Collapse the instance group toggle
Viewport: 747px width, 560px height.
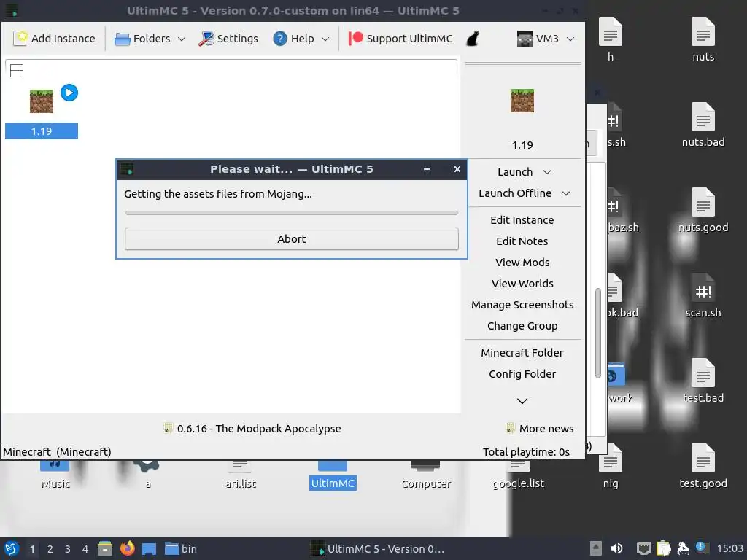(17, 71)
